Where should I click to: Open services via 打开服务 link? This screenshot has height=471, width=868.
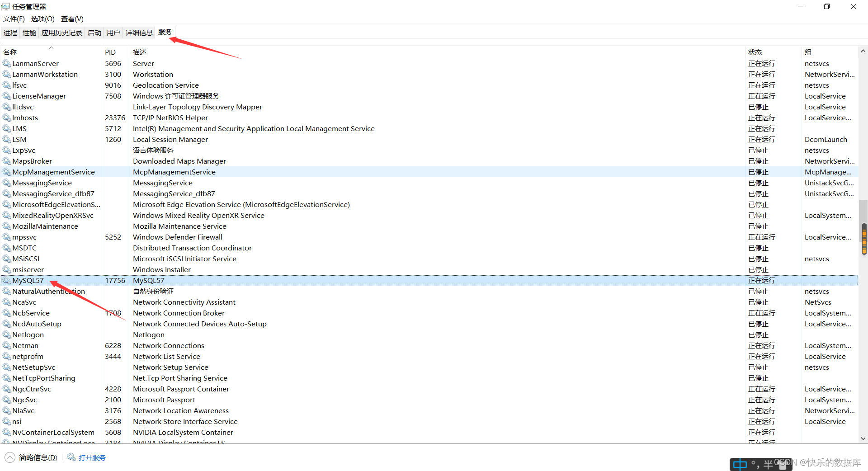pos(92,457)
